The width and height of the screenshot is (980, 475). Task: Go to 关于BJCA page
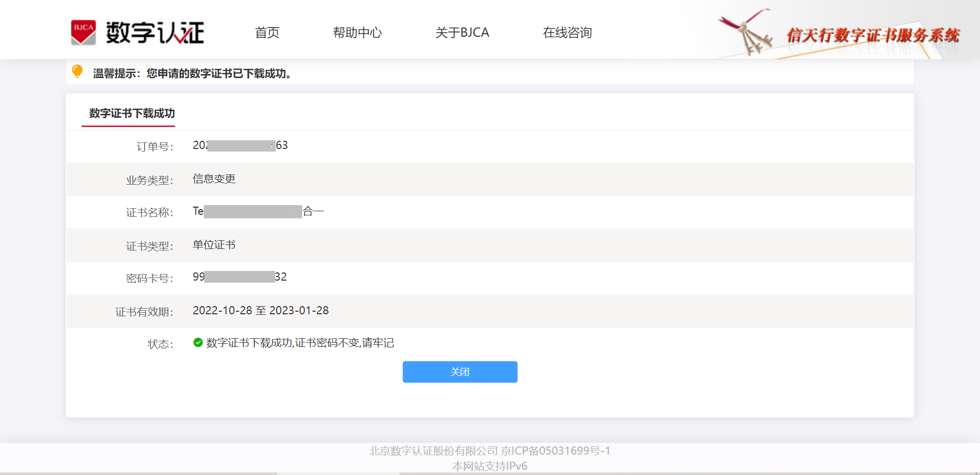462,33
